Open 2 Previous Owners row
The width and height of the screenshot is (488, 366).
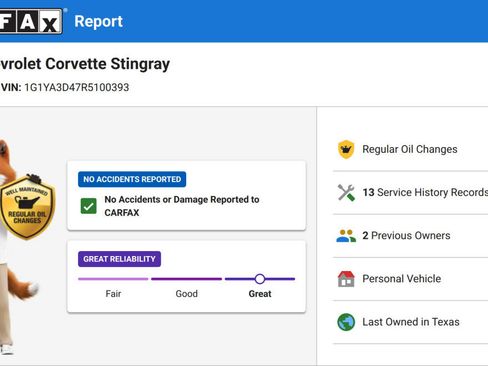click(x=410, y=236)
